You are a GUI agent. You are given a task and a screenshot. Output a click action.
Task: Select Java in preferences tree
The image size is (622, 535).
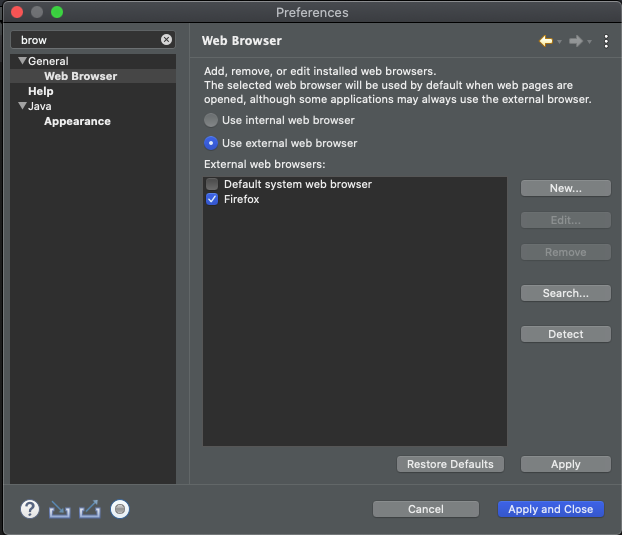click(39, 106)
